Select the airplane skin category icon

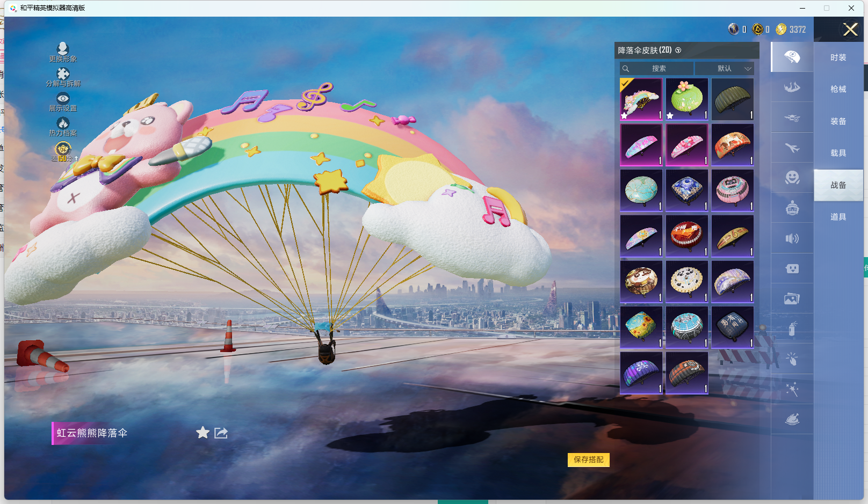click(792, 148)
